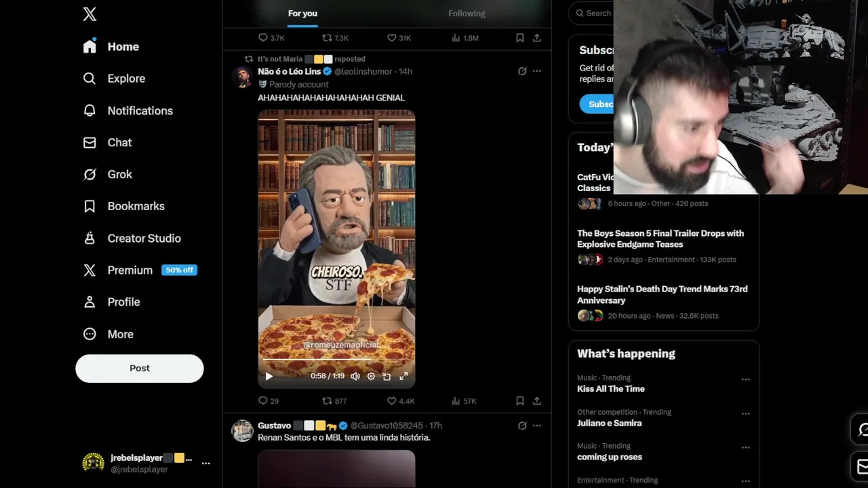Open video playback settings gear
The width and height of the screenshot is (868, 488).
tap(371, 376)
